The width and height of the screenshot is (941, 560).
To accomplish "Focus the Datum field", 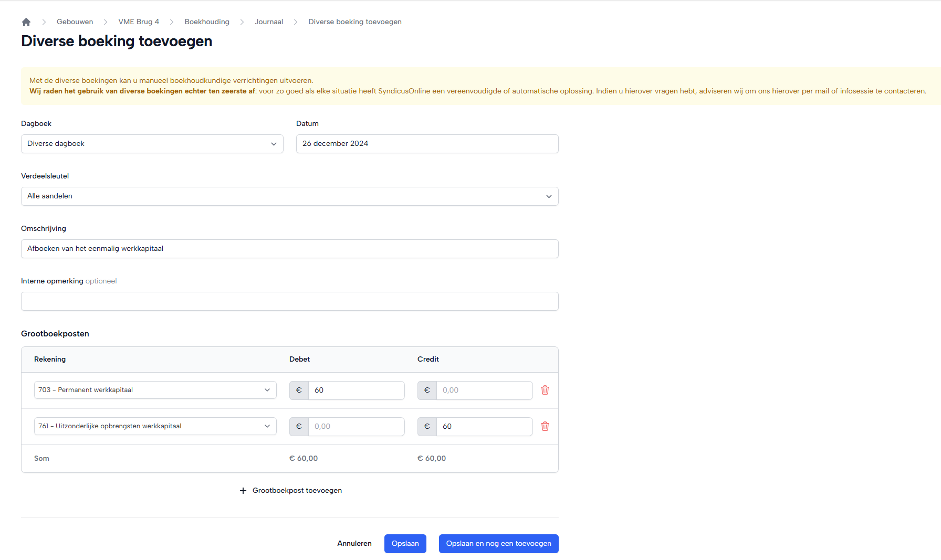I will 427,144.
